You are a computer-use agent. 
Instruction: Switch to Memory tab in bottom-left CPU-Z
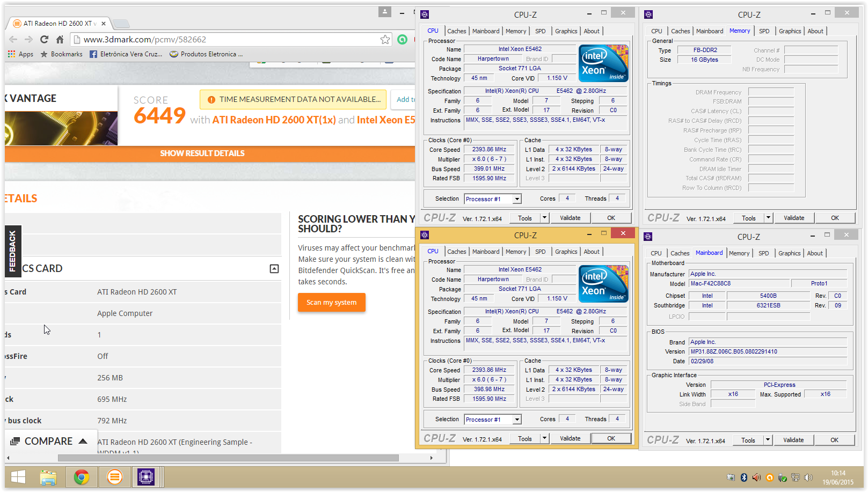[x=516, y=252]
